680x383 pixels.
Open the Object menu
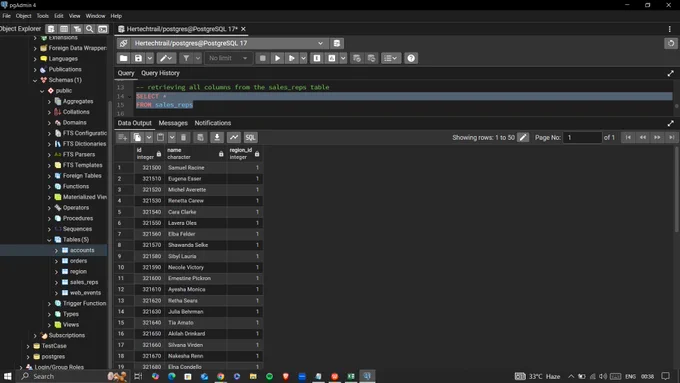pyautogui.click(x=23, y=16)
